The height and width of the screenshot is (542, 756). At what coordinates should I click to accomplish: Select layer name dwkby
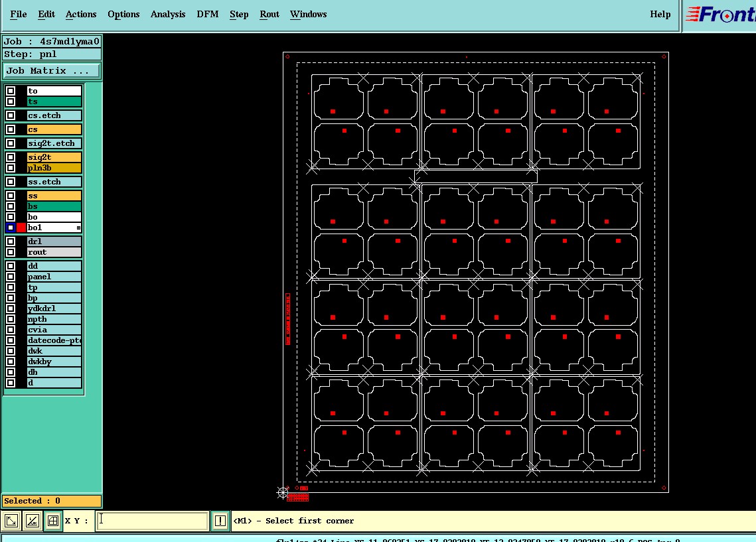54,362
